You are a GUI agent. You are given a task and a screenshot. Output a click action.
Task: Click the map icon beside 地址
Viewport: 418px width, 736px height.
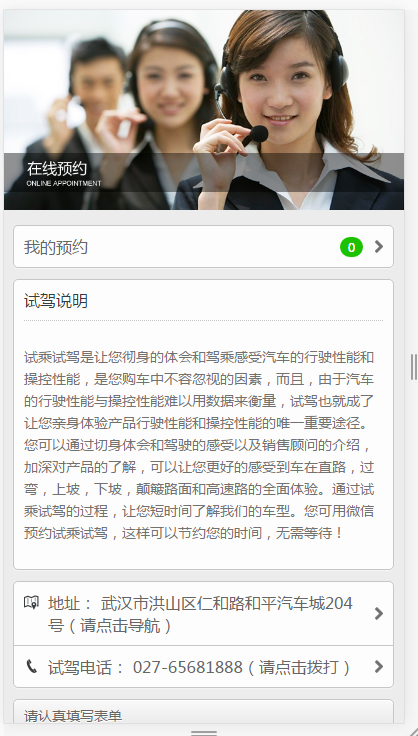tap(31, 602)
